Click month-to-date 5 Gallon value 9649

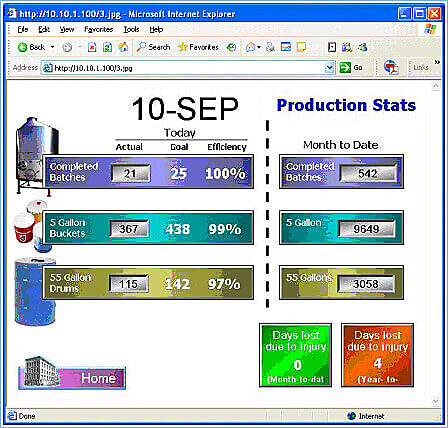(366, 229)
